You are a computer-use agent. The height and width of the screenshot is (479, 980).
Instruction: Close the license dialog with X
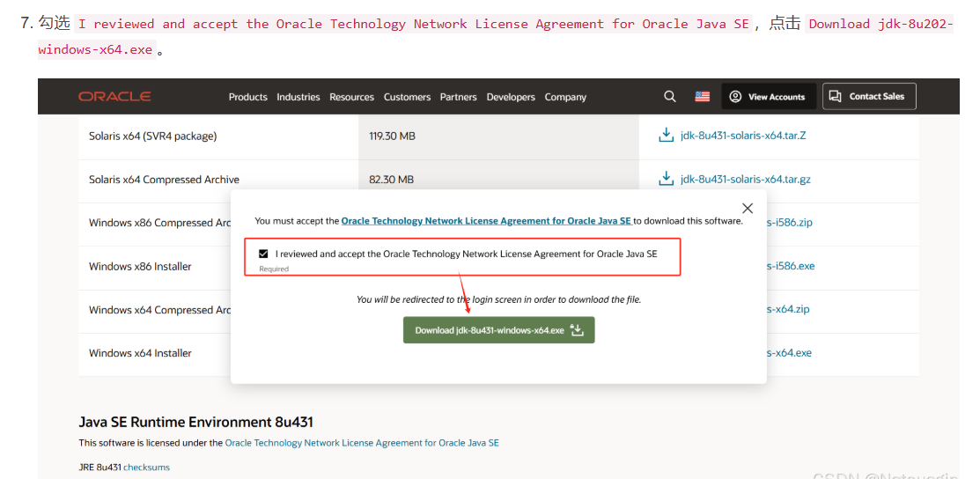(x=747, y=208)
